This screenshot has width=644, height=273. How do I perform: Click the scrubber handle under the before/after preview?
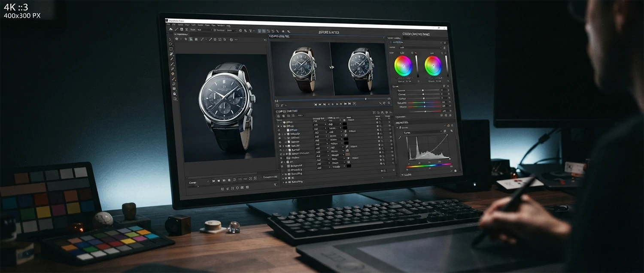click(366, 99)
